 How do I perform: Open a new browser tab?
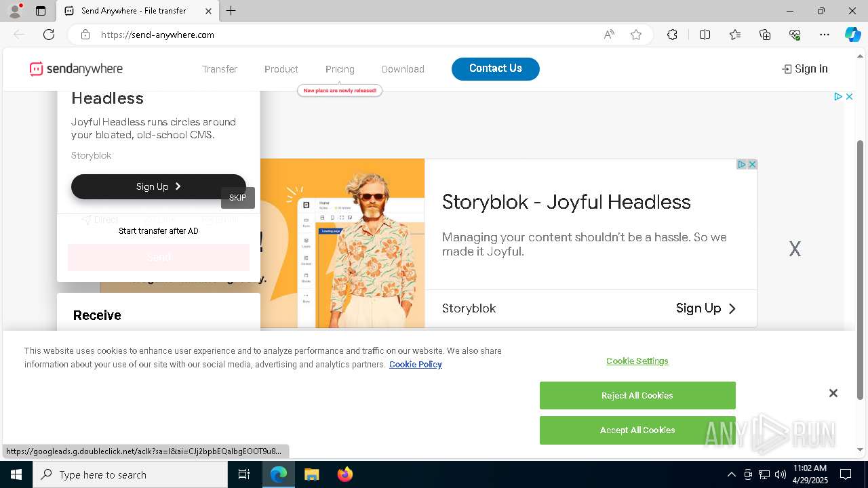tap(231, 11)
